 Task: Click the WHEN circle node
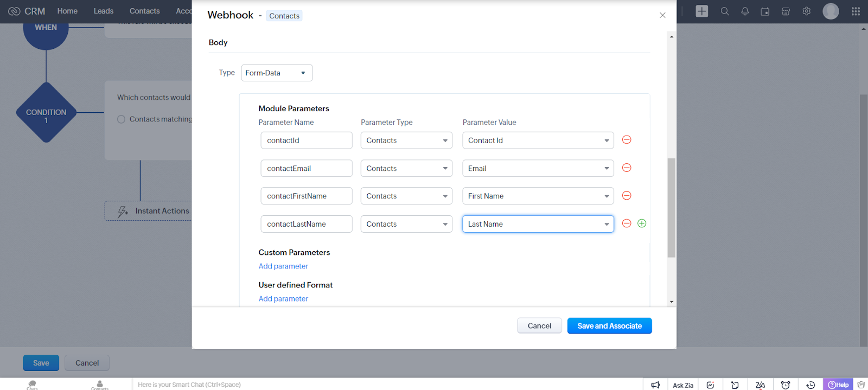(x=46, y=30)
